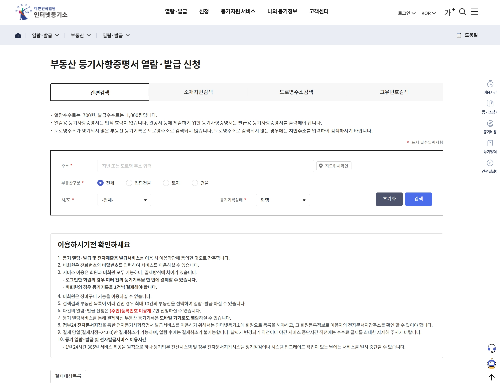
Task: Go to the home icon in the breadcrumb bar
Action: (x=18, y=35)
